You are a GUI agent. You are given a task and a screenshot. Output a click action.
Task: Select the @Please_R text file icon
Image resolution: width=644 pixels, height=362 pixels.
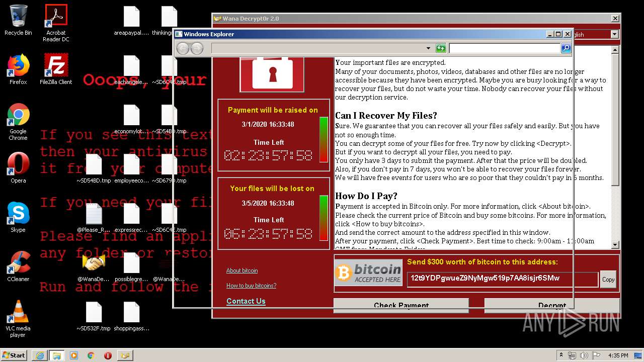[94, 218]
